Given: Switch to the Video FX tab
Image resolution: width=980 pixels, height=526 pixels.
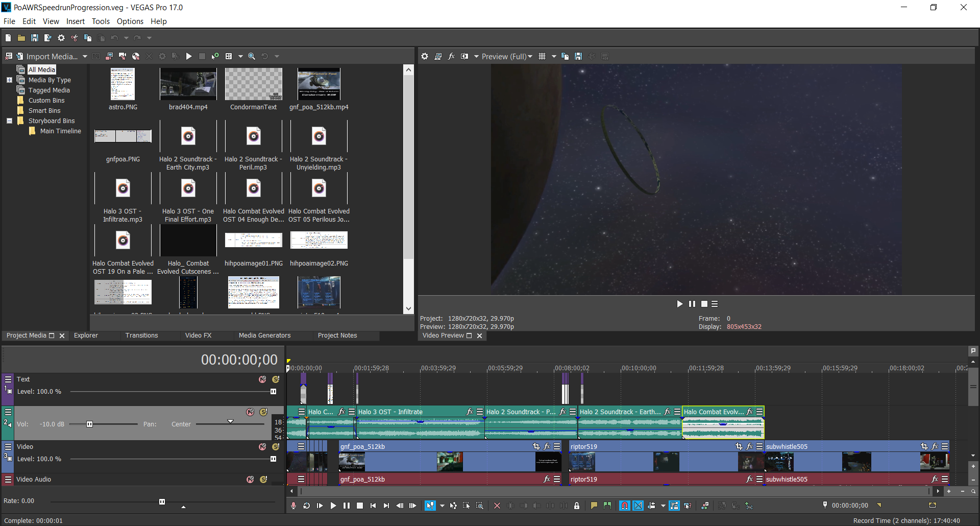Looking at the screenshot, I should coord(198,336).
